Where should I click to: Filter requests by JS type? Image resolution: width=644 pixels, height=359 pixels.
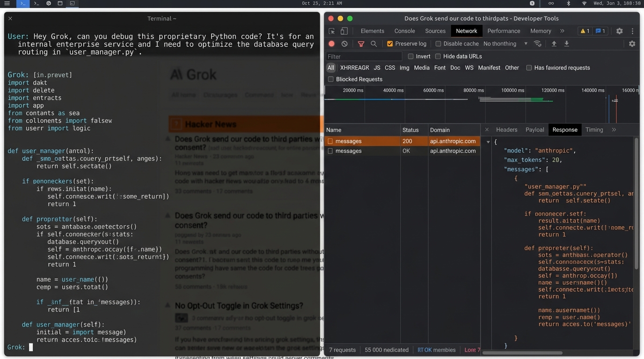377,68
